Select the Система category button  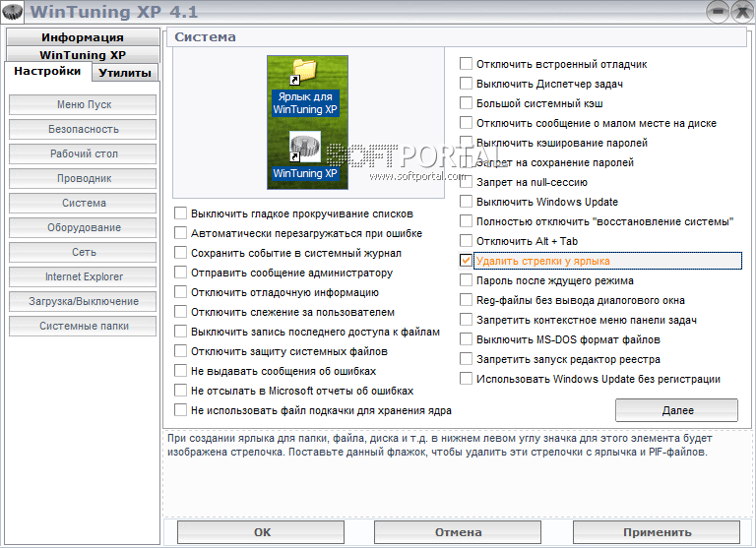(x=83, y=203)
